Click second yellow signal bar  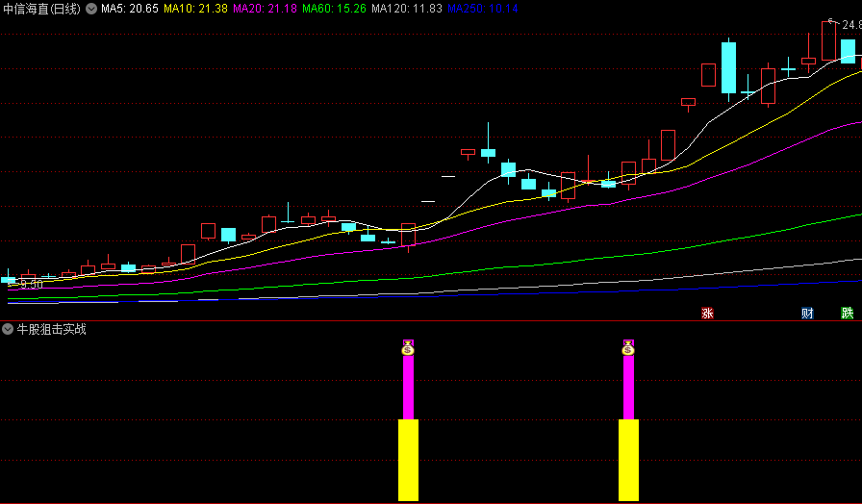(629, 460)
